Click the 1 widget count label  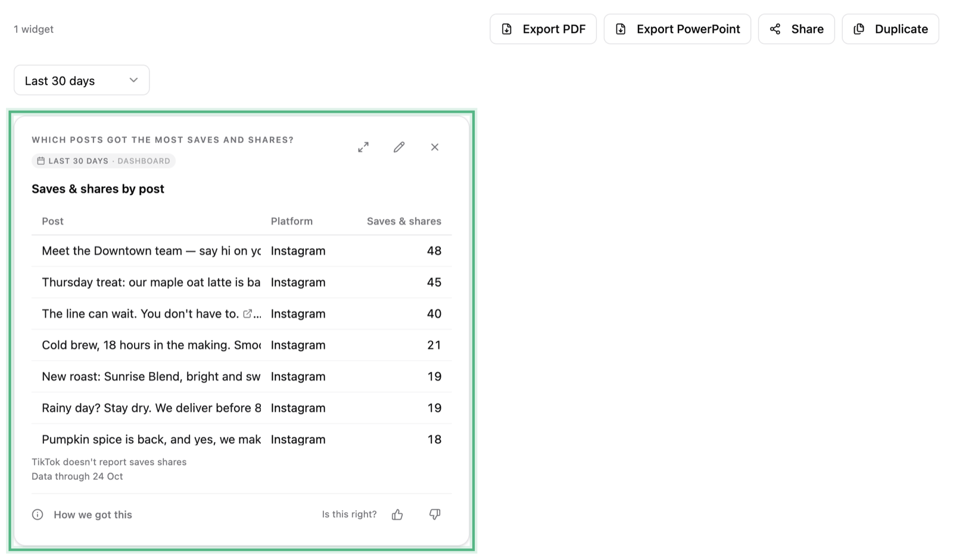pyautogui.click(x=33, y=29)
